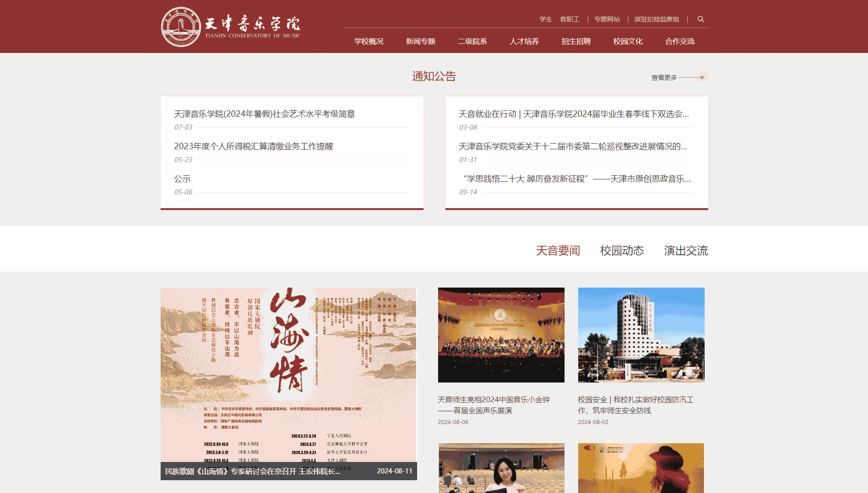
Task: Click the 09-14 date
Action: (x=468, y=192)
